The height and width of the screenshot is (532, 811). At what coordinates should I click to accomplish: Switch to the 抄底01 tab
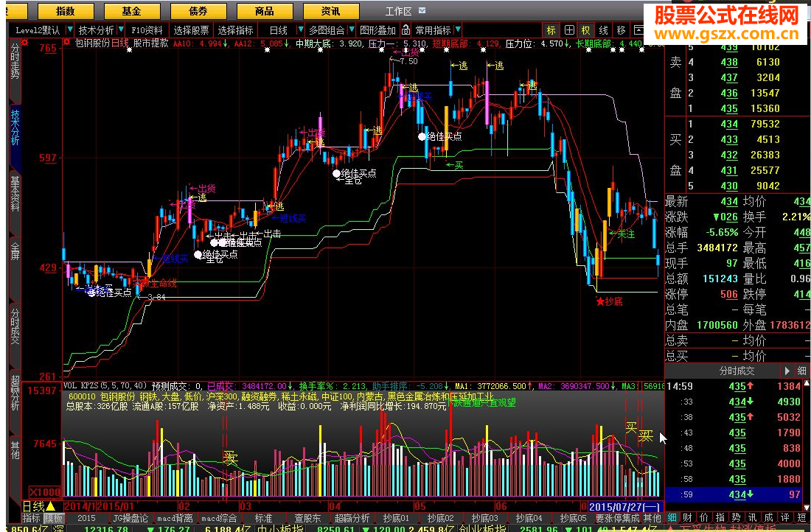(396, 518)
